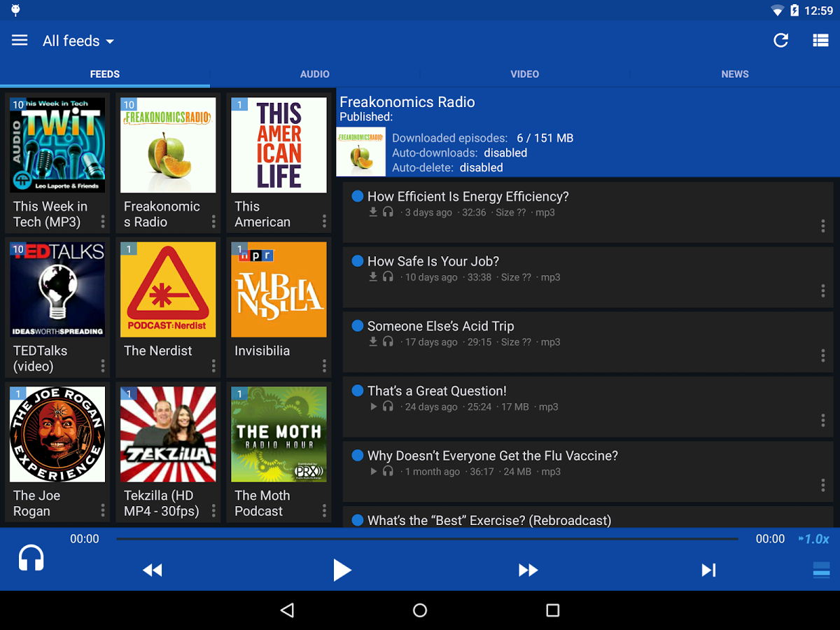Click the playback progress seek bar
The width and height of the screenshot is (840, 630).
(427, 539)
